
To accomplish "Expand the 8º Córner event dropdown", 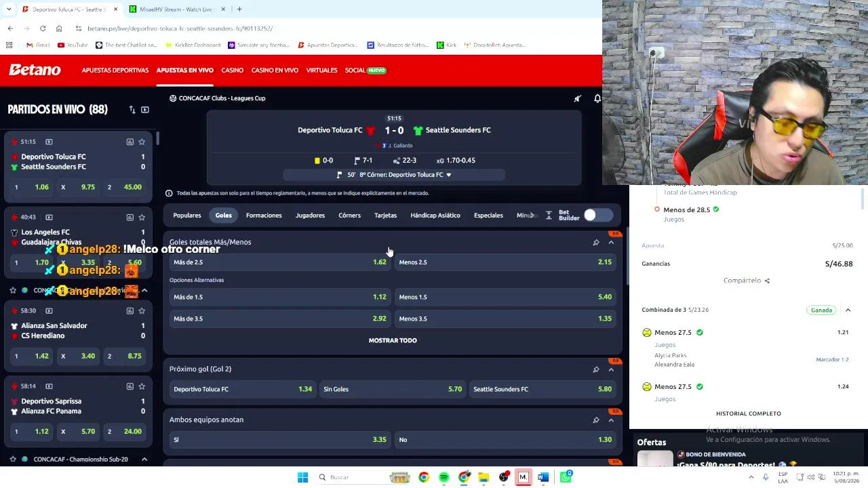I will pyautogui.click(x=448, y=175).
